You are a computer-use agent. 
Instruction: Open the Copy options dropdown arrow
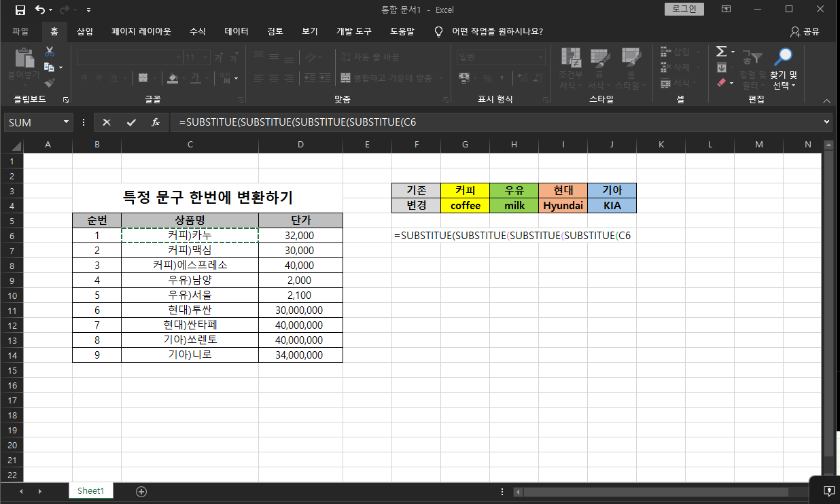click(x=60, y=67)
